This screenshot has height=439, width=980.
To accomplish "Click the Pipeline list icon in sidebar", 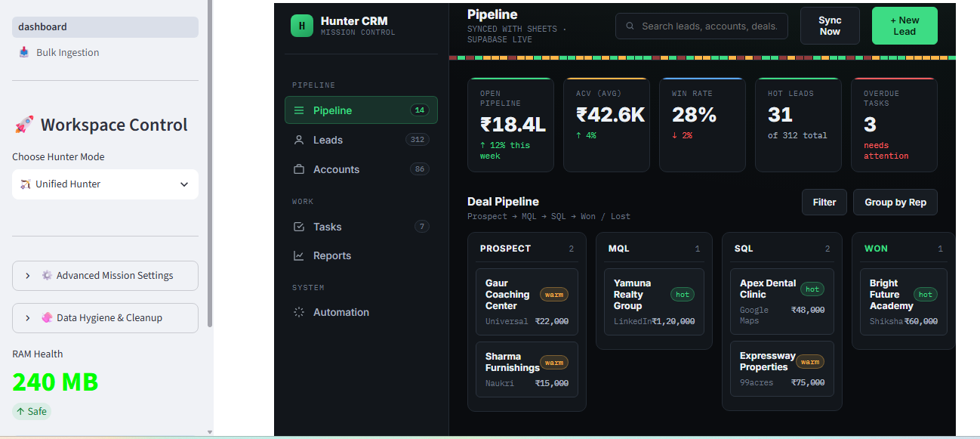I will tap(299, 110).
